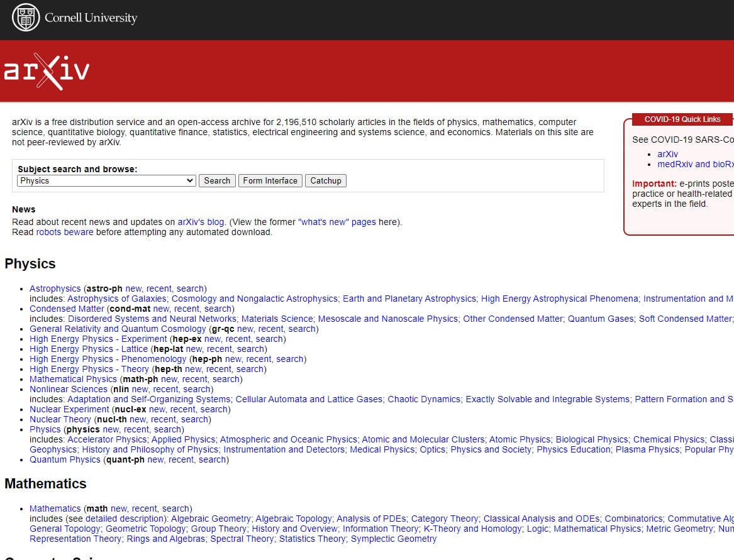Viewport: 734px width, 560px height.
Task: Open Atmospheric and Oceanic Physics link
Action: [288, 440]
